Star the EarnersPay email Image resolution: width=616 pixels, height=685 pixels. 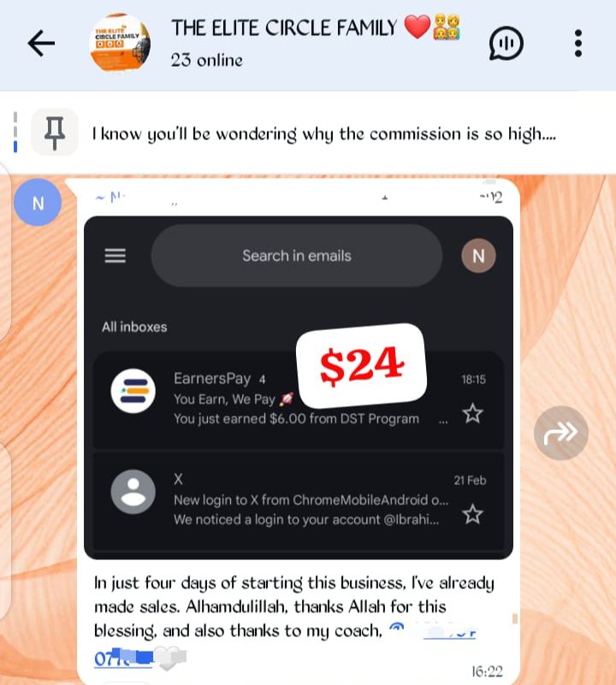pos(472,413)
